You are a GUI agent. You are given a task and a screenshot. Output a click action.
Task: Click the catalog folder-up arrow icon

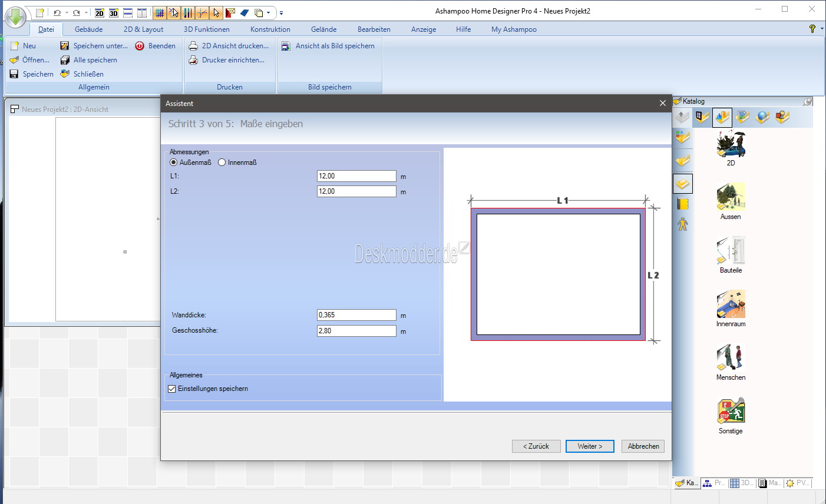tap(682, 117)
